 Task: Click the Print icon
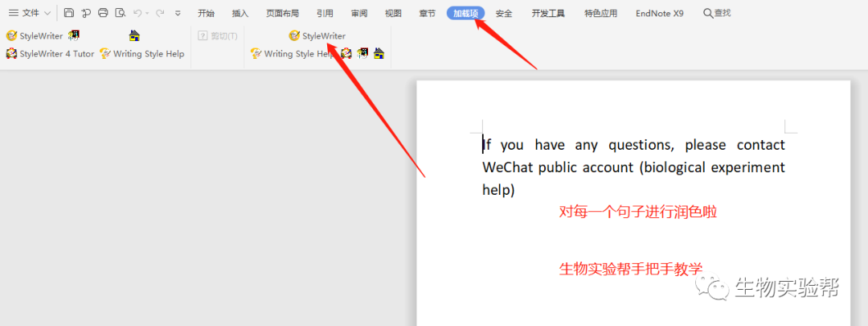tap(103, 13)
